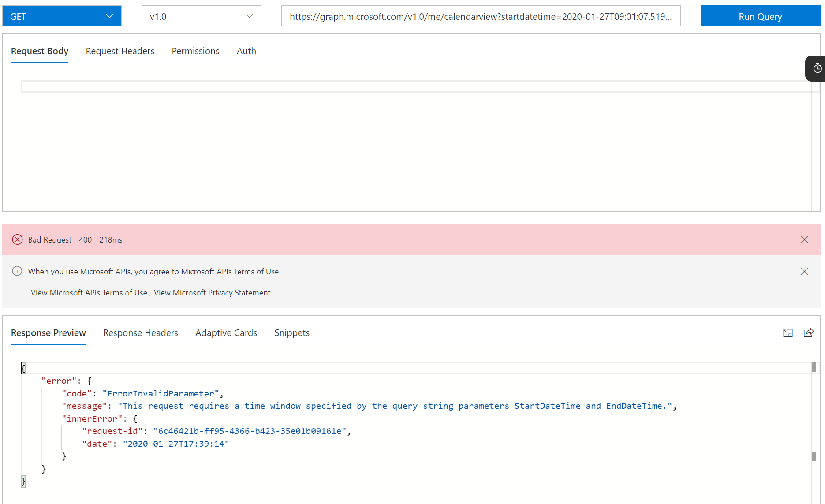This screenshot has height=504, width=825.
Task: Dismiss the Bad Request error banner
Action: pyautogui.click(x=804, y=239)
